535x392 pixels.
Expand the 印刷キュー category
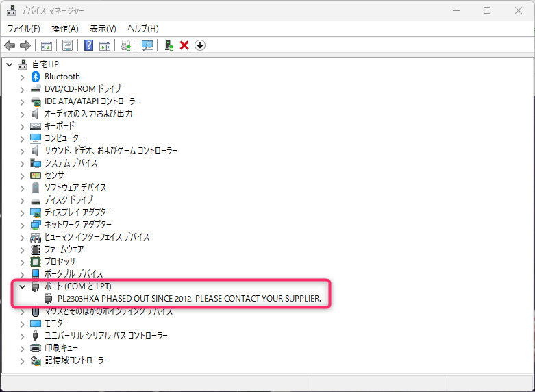[22, 349]
